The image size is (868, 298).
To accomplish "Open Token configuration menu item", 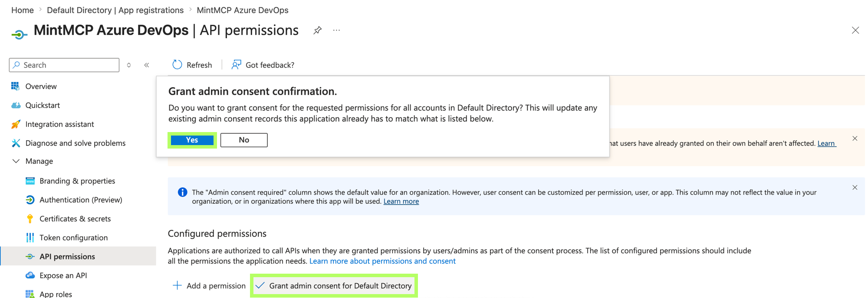I will 73,238.
